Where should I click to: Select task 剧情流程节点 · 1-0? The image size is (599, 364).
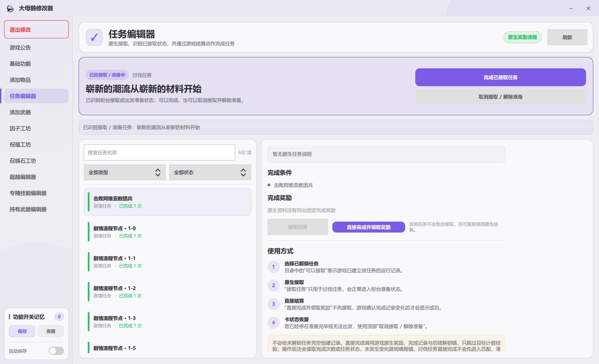(168, 232)
